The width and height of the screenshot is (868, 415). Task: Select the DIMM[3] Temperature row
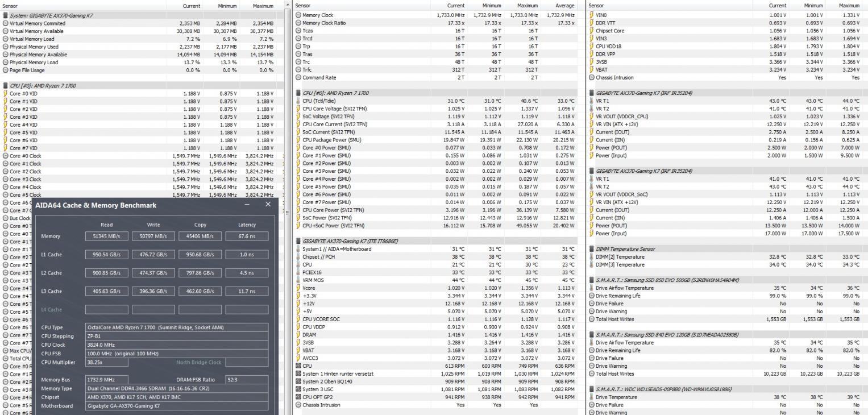(728, 265)
